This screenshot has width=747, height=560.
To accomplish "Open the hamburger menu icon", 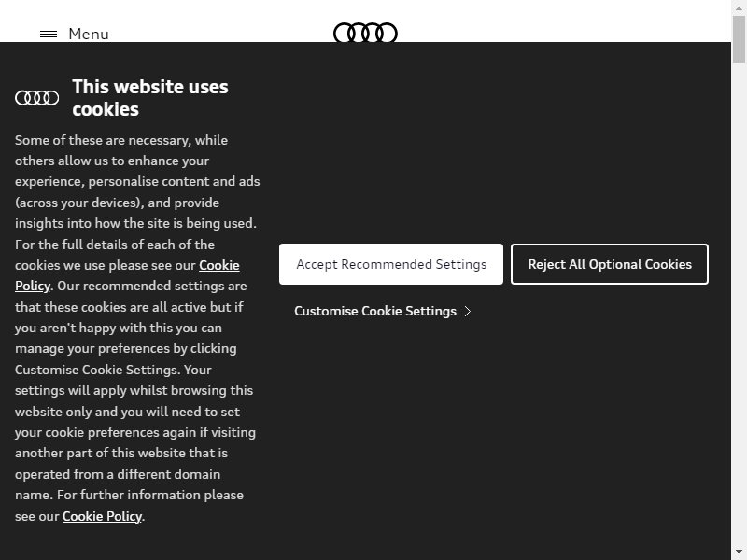I will [x=49, y=35].
